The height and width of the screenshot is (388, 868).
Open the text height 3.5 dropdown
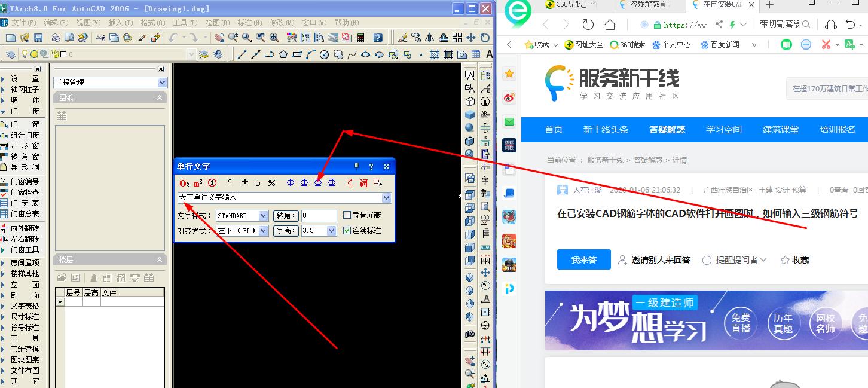pos(332,230)
